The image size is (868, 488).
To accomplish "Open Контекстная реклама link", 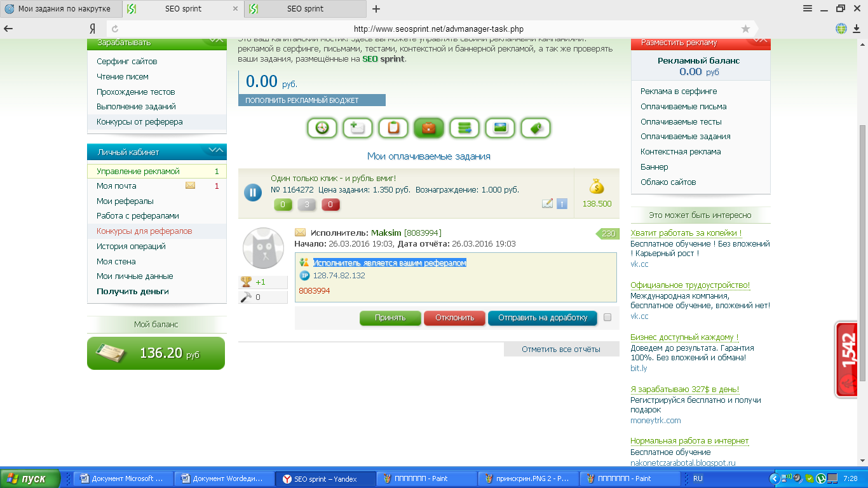I will point(681,152).
